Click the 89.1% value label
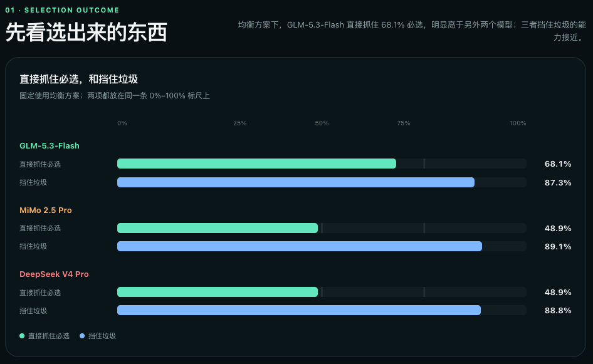Screen dimensions: 593x364 pos(558,246)
